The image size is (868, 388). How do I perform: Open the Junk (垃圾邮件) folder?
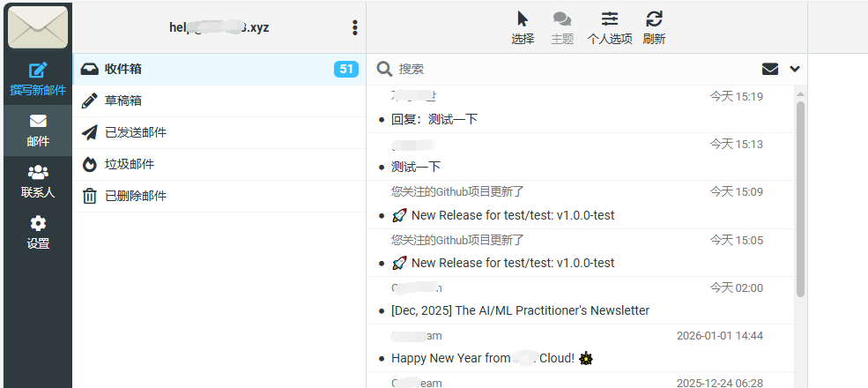pyautogui.click(x=129, y=164)
